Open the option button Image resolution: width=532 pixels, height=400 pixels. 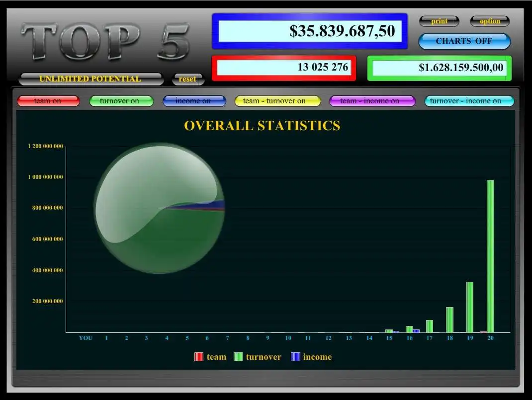click(490, 21)
